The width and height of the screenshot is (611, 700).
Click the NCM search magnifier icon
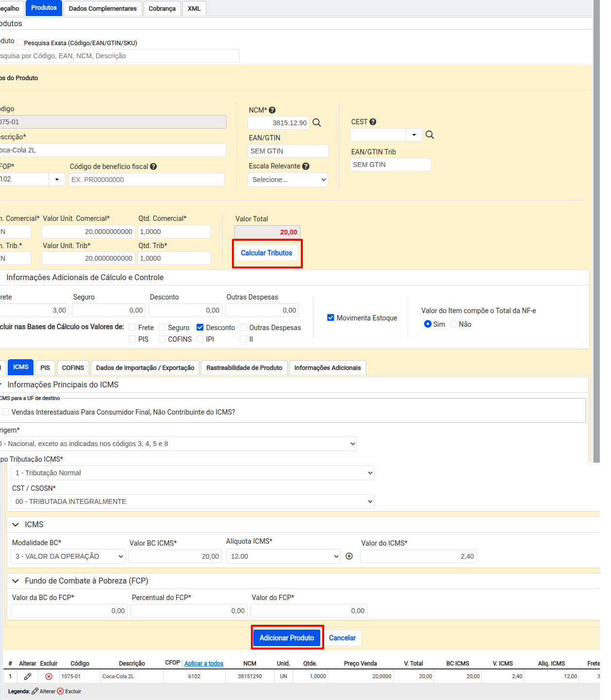pos(316,123)
